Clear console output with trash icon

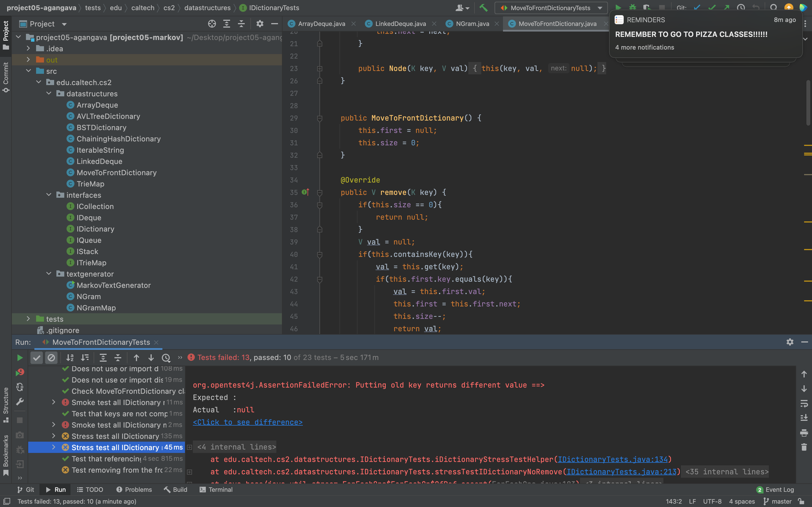804,447
